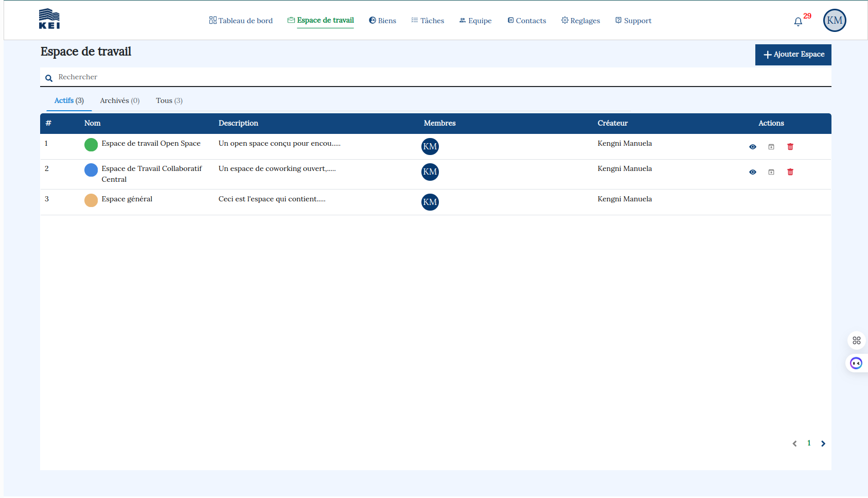Open Espace général name
This screenshot has height=498, width=868.
tap(127, 199)
